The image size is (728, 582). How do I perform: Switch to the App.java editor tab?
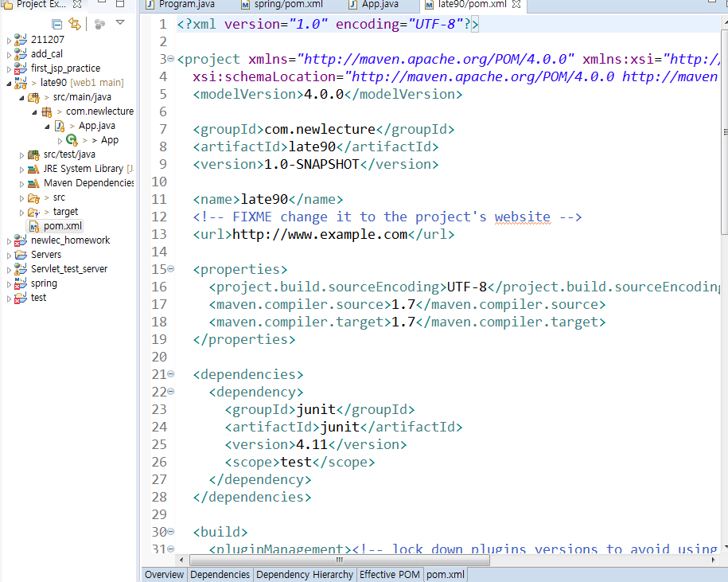(374, 5)
